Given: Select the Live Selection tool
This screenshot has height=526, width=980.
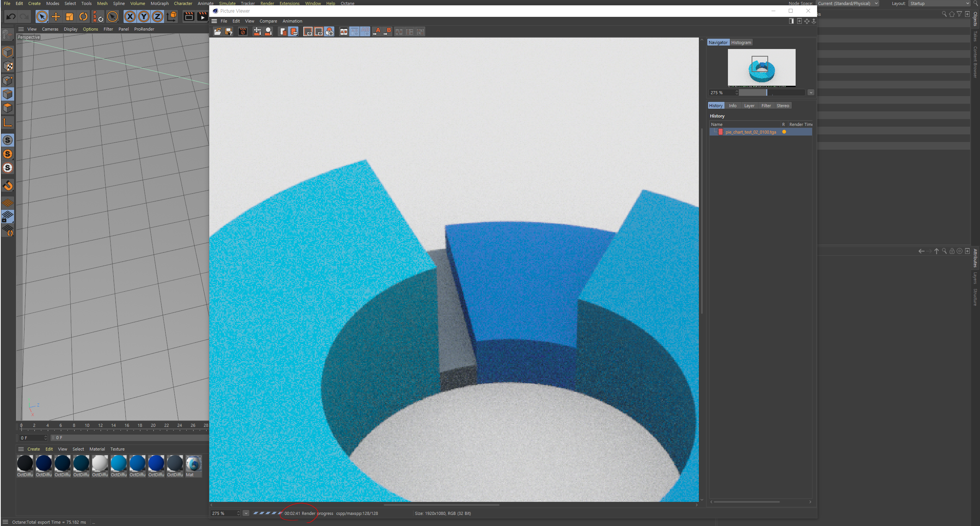Looking at the screenshot, I should click(42, 16).
